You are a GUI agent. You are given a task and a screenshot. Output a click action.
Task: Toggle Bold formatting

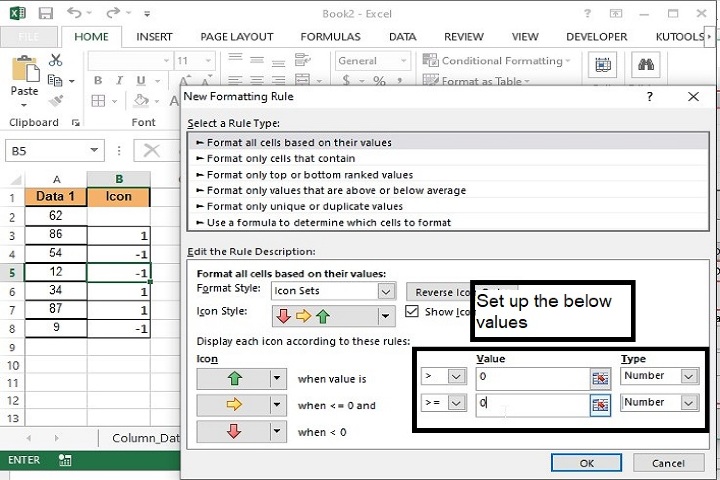(98, 80)
